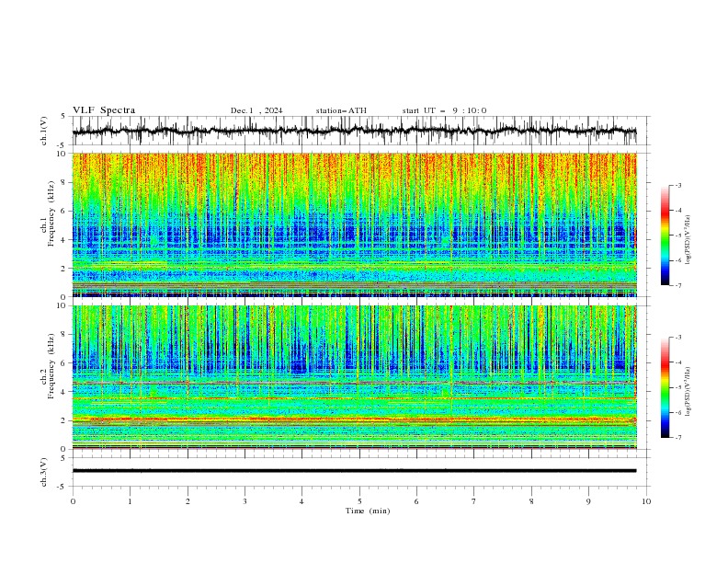Click time axis tick label '3'
The height and width of the screenshot is (563, 728).
click(x=245, y=501)
